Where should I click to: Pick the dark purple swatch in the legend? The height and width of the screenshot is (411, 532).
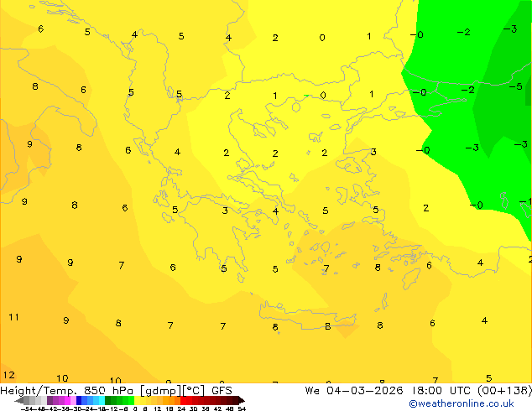(x=50, y=400)
